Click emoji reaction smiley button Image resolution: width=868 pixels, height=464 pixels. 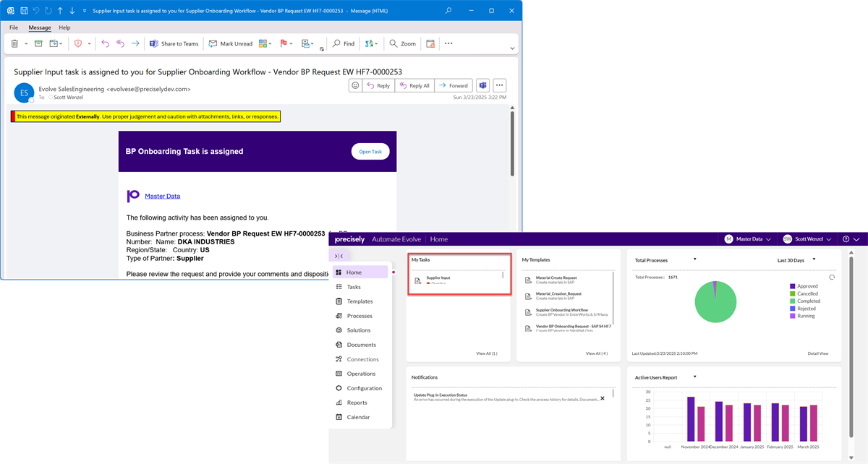point(355,85)
